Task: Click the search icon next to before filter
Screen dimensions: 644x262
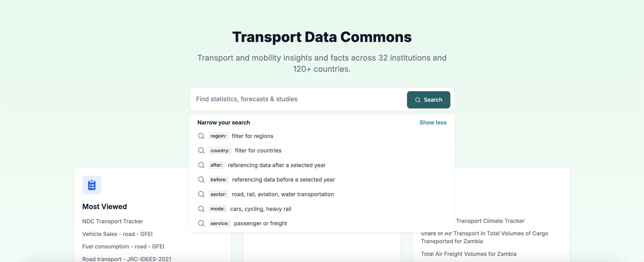Action: [x=201, y=179]
